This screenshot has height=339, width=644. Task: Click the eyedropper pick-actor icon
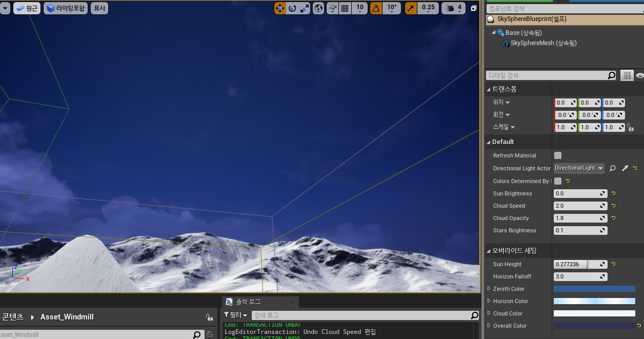click(625, 168)
